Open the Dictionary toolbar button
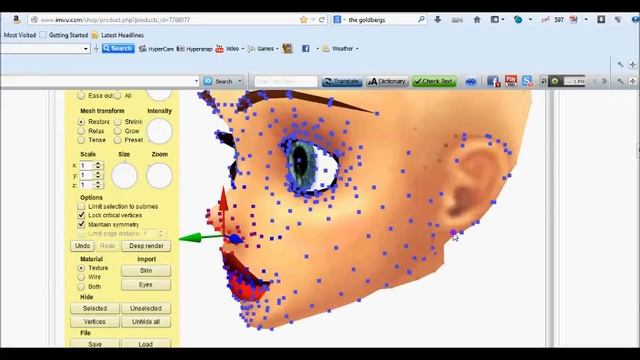Screen dimensions: 640x360 pyautogui.click(x=387, y=81)
